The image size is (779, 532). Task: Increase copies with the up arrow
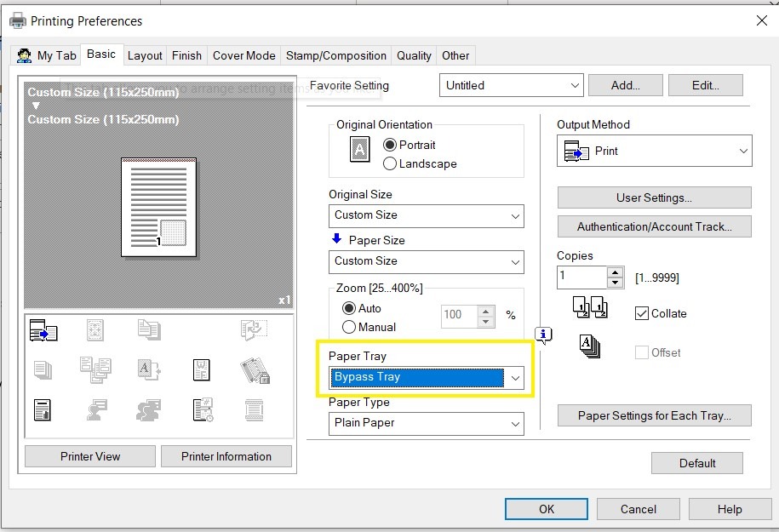[x=616, y=272]
